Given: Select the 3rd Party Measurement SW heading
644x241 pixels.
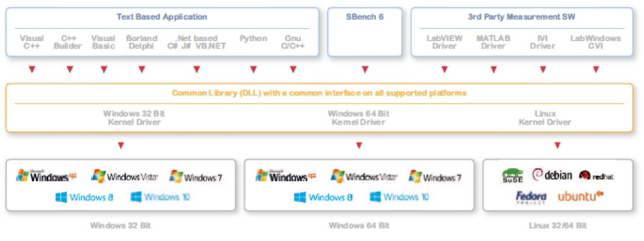Looking at the screenshot, I should click(522, 17).
